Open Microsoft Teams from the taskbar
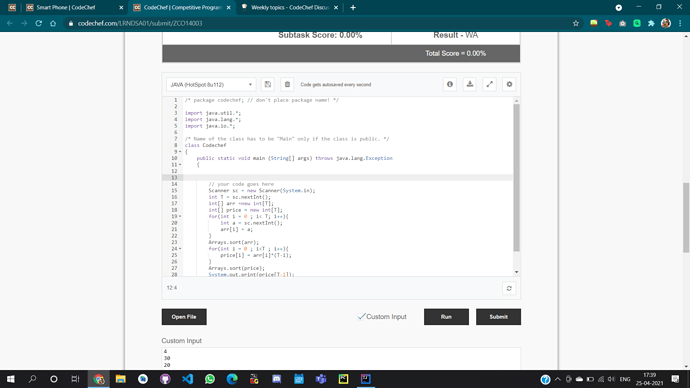Viewport: 690px width, 388px height. pos(321,379)
